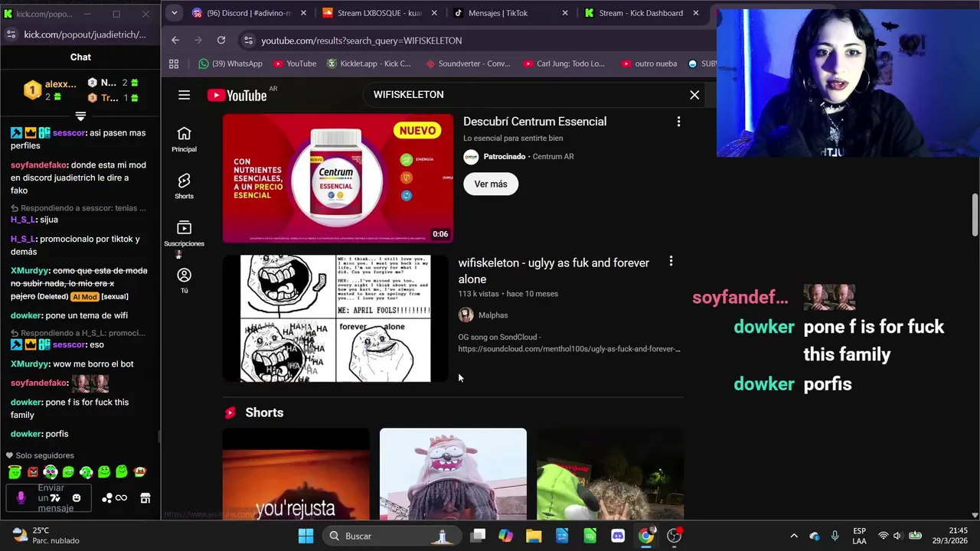
Task: Toggle microphone icon in system tray
Action: click(x=835, y=536)
